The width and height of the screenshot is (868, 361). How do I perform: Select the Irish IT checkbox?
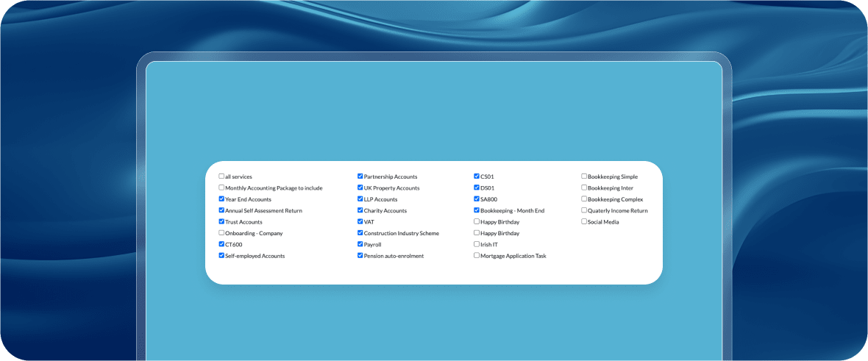pyautogui.click(x=477, y=244)
